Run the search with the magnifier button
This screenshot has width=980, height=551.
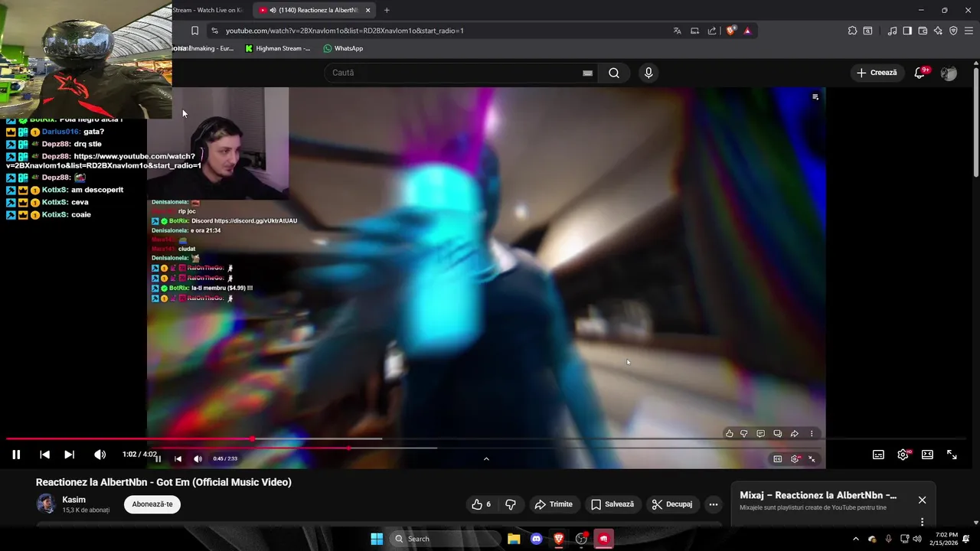[x=614, y=73]
